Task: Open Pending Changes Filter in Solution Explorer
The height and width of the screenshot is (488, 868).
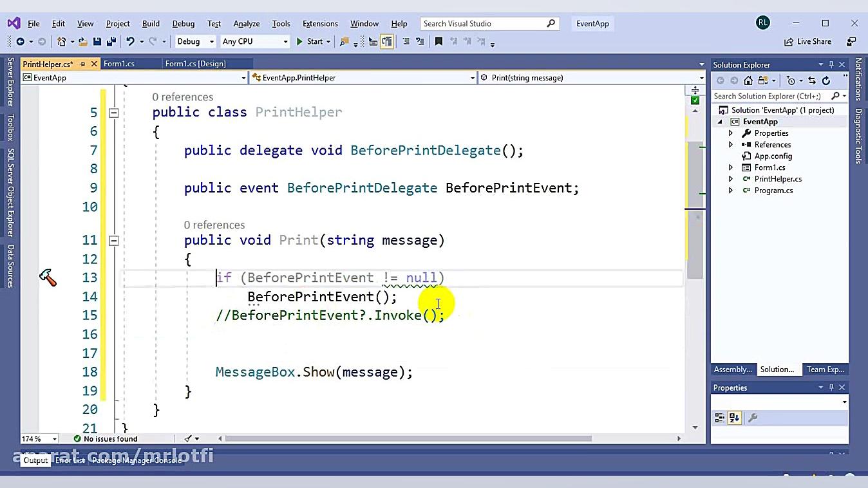Action: [x=791, y=80]
